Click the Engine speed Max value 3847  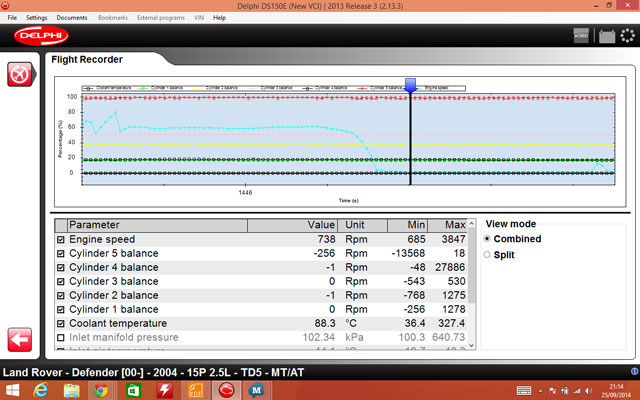453,239
